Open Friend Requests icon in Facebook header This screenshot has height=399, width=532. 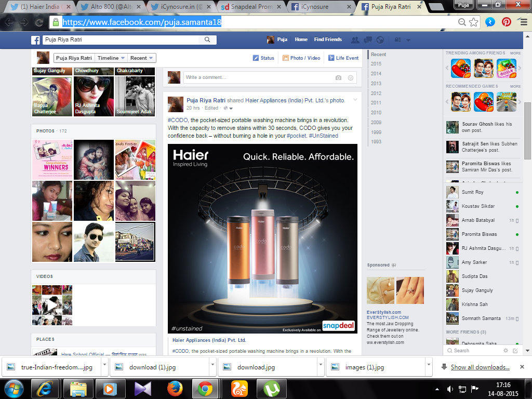(x=355, y=40)
